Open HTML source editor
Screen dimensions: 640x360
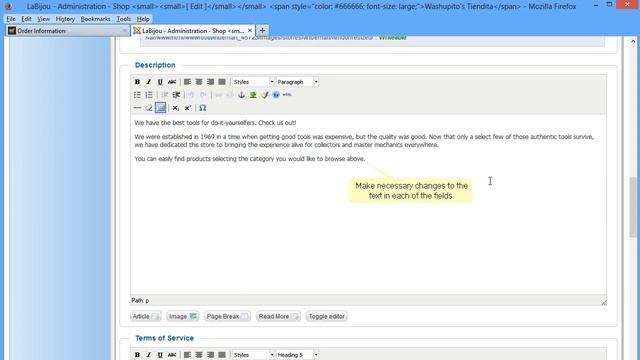coord(287,95)
